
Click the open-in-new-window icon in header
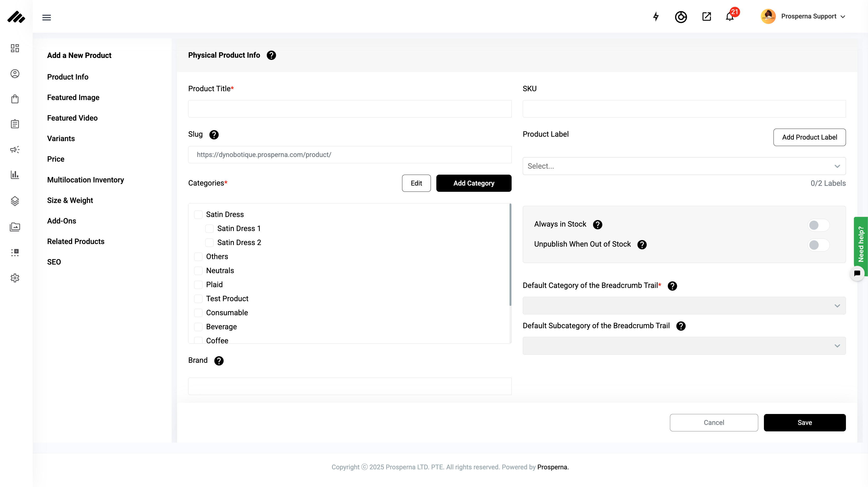click(x=706, y=17)
